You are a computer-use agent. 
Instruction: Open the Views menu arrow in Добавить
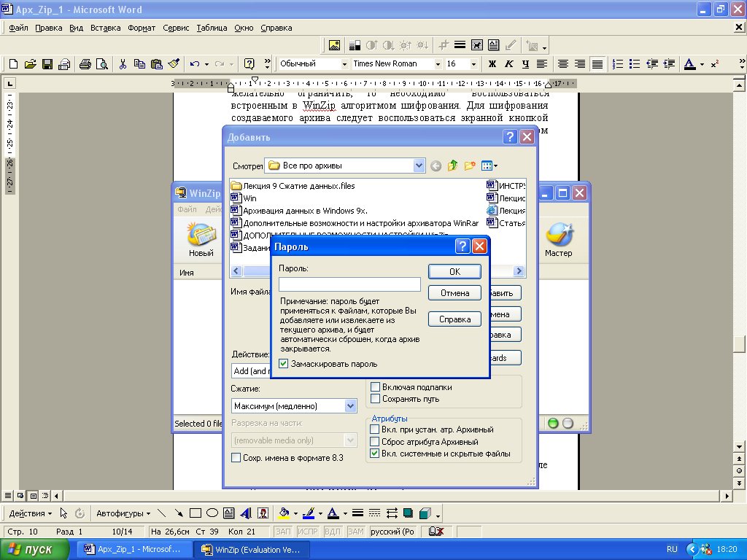click(495, 166)
